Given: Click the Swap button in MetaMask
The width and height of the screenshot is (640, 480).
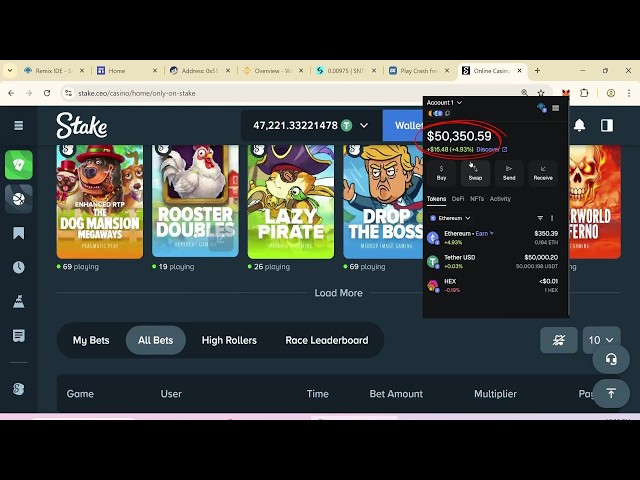Looking at the screenshot, I should point(475,173).
